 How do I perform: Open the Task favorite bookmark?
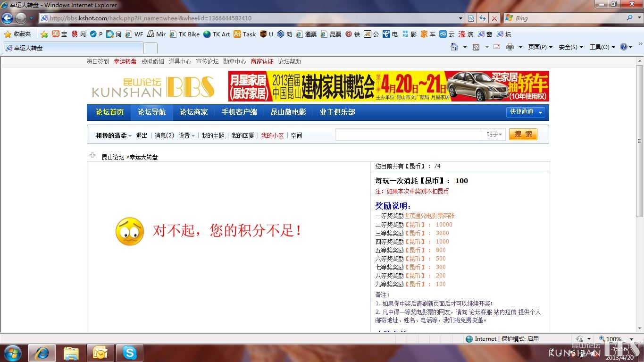pyautogui.click(x=245, y=34)
